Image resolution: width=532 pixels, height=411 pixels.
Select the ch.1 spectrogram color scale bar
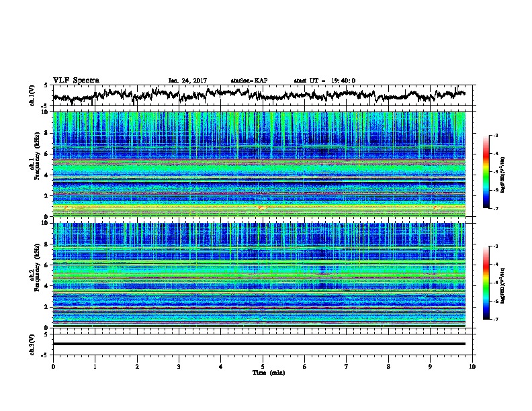point(486,172)
